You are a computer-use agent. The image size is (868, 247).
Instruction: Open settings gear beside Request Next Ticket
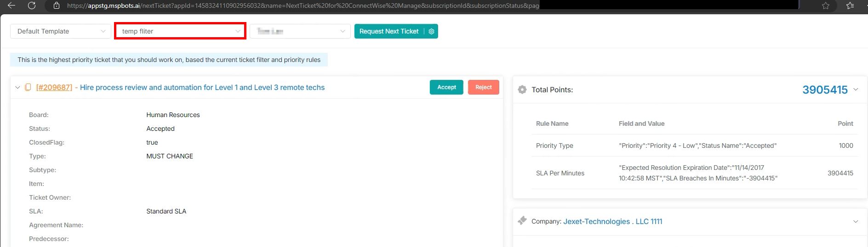(x=431, y=31)
